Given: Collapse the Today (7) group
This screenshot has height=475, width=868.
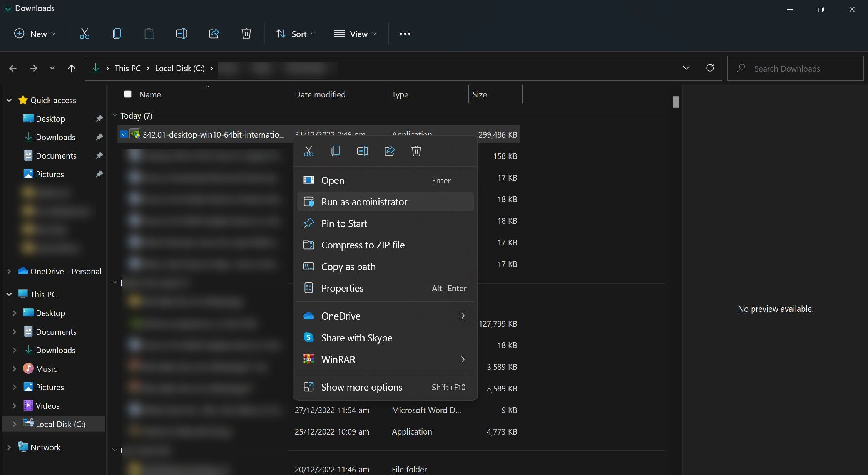Looking at the screenshot, I should pyautogui.click(x=115, y=116).
